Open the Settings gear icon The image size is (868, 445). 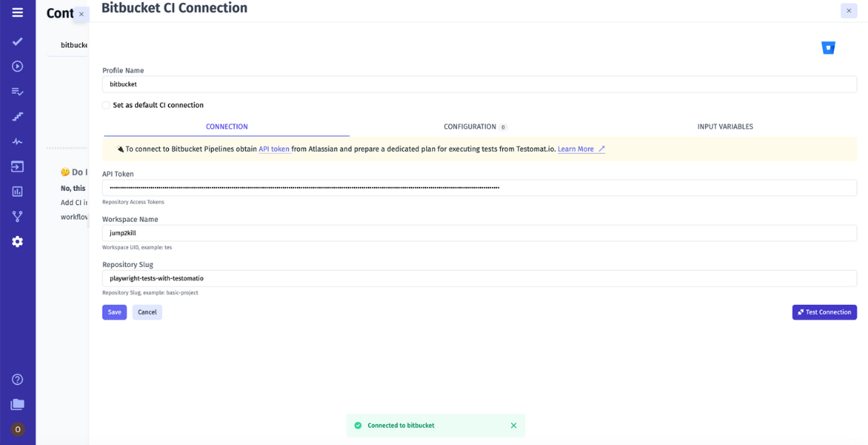[17, 241]
